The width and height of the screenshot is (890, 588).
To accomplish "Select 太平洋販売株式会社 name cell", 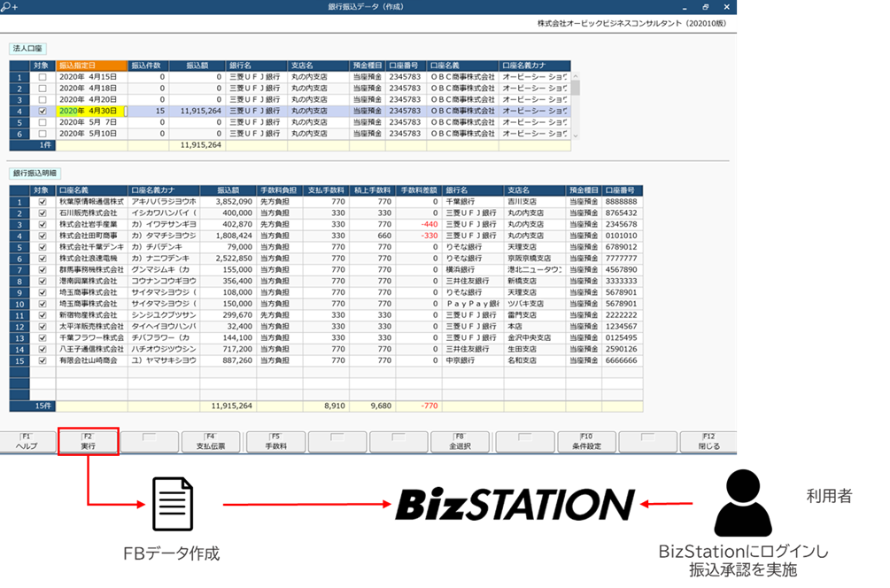I will (91, 327).
